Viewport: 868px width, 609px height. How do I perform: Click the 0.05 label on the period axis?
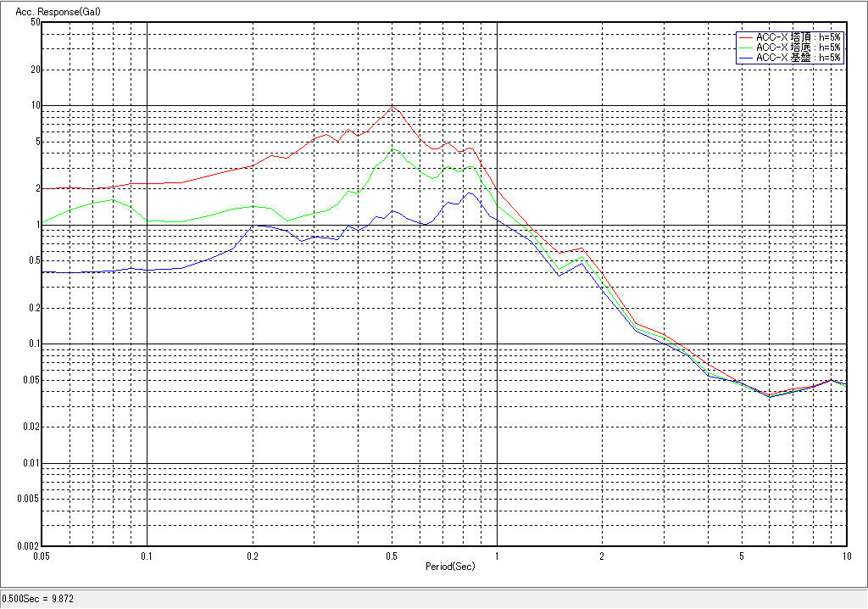coord(41,556)
